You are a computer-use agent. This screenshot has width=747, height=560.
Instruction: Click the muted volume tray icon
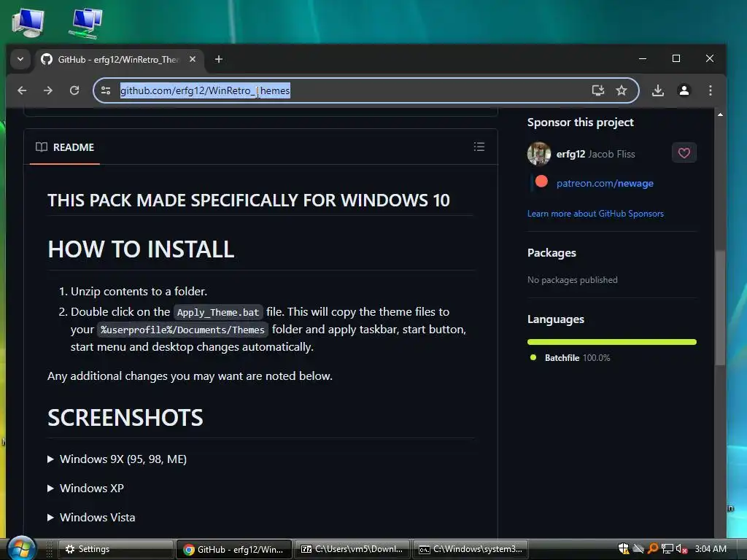681,549
